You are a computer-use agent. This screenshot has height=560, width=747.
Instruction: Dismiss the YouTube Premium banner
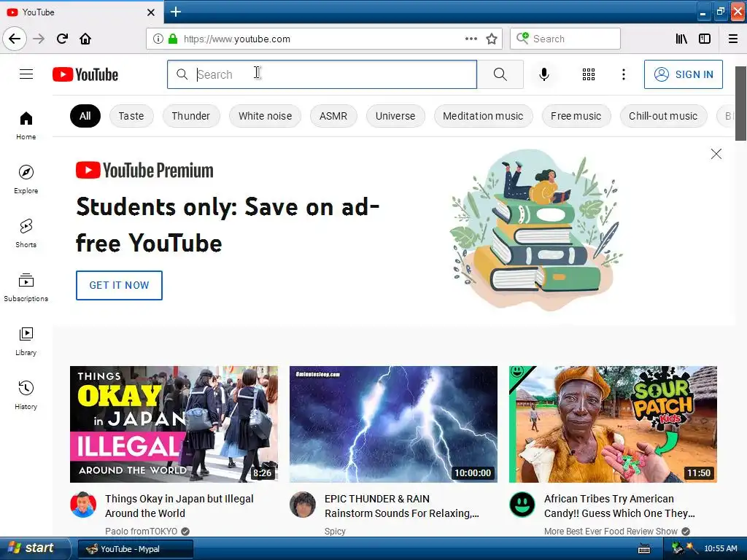(x=716, y=154)
